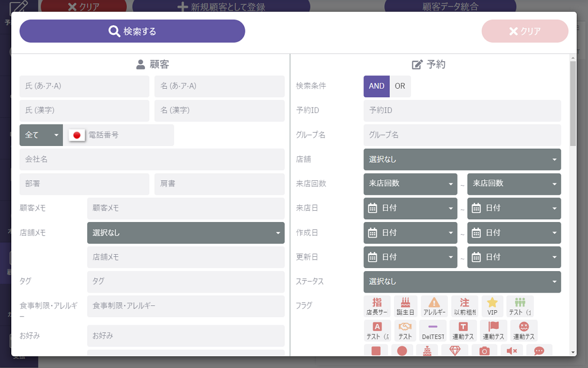
Task: Select the DelTEST flag icon
Action: click(x=433, y=330)
